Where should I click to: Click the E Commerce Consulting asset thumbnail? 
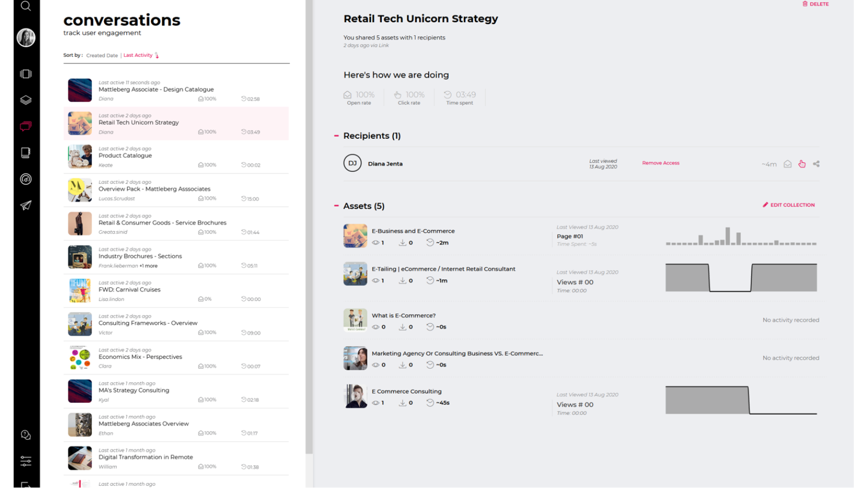coord(355,396)
